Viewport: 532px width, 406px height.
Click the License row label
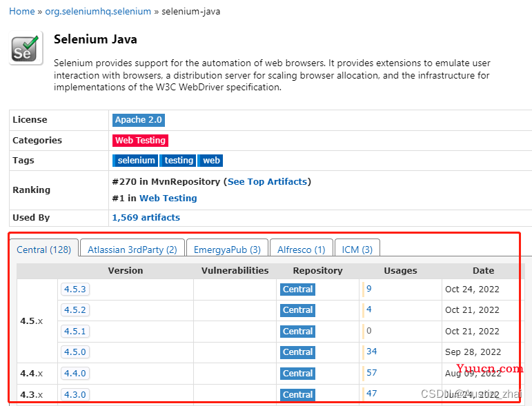point(30,120)
